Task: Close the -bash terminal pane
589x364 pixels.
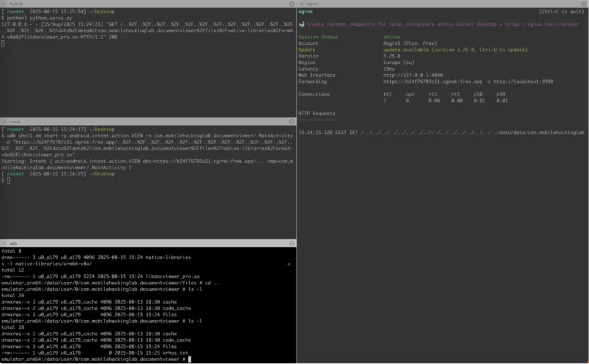Action: pos(5,121)
